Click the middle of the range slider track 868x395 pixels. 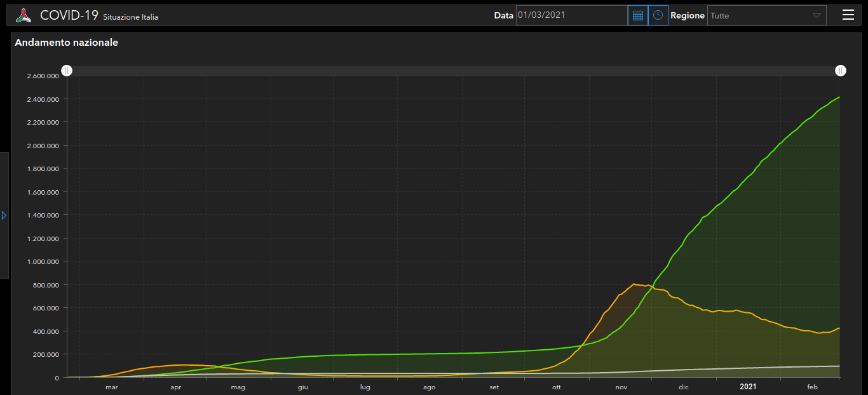[x=453, y=71]
